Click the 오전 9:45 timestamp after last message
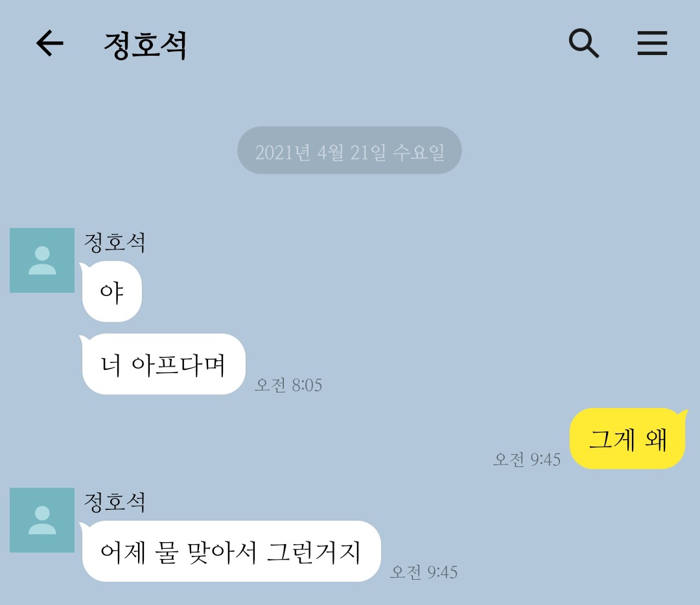The width and height of the screenshot is (700, 605). pyautogui.click(x=424, y=571)
